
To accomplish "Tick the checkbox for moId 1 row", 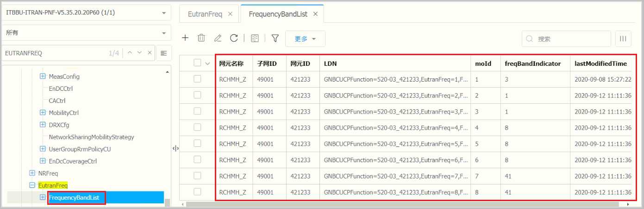I will click(198, 79).
